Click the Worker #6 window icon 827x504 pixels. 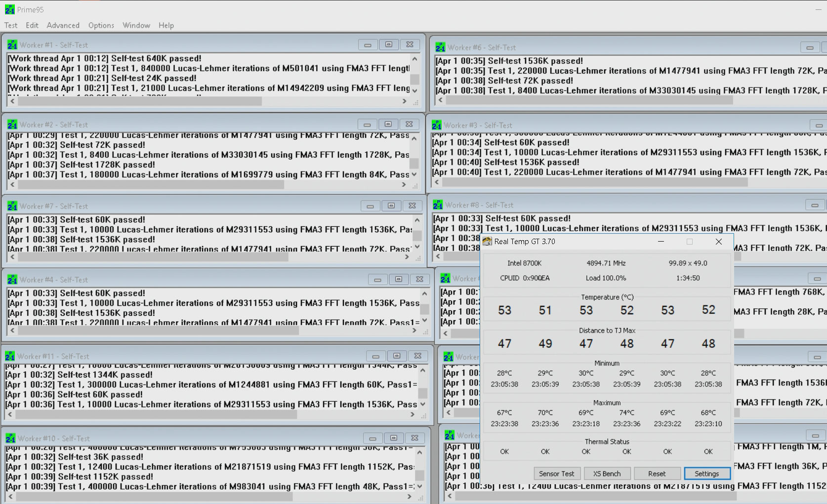(440, 47)
